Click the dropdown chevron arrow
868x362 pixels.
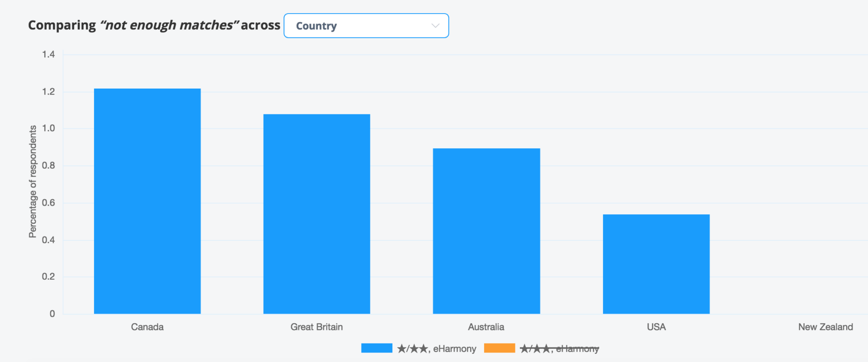pos(435,26)
